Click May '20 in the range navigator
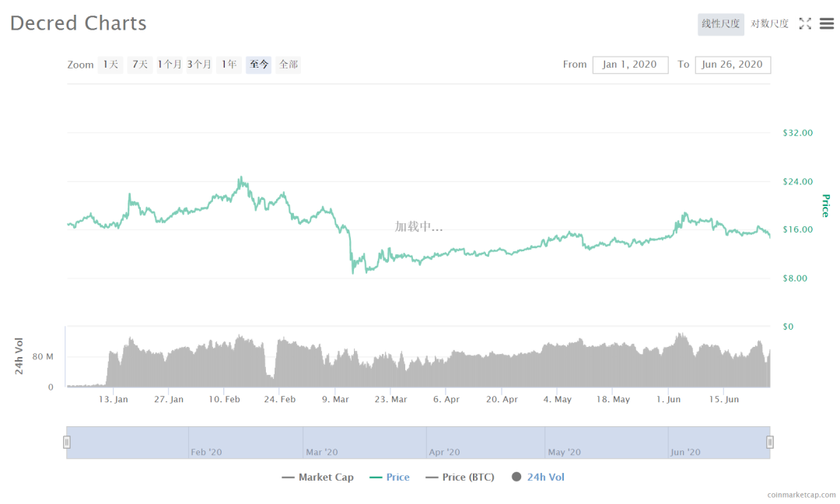This screenshot has height=504, width=840. tap(564, 452)
